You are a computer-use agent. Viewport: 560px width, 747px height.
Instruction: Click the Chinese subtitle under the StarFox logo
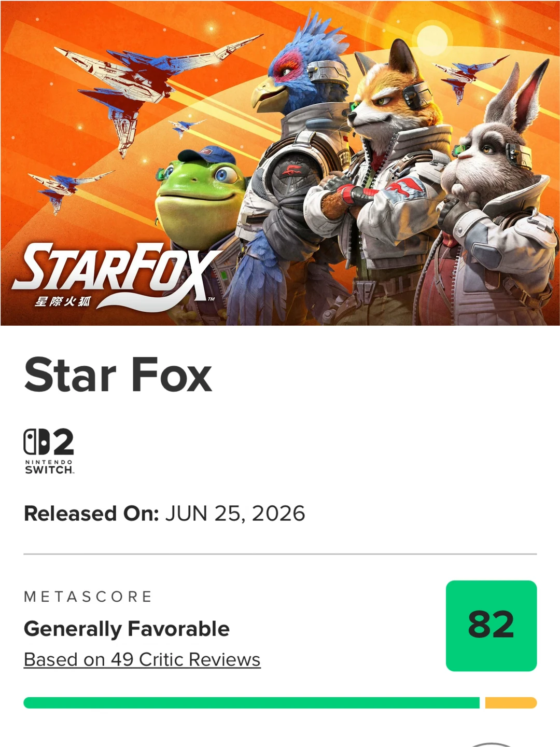pos(63,301)
